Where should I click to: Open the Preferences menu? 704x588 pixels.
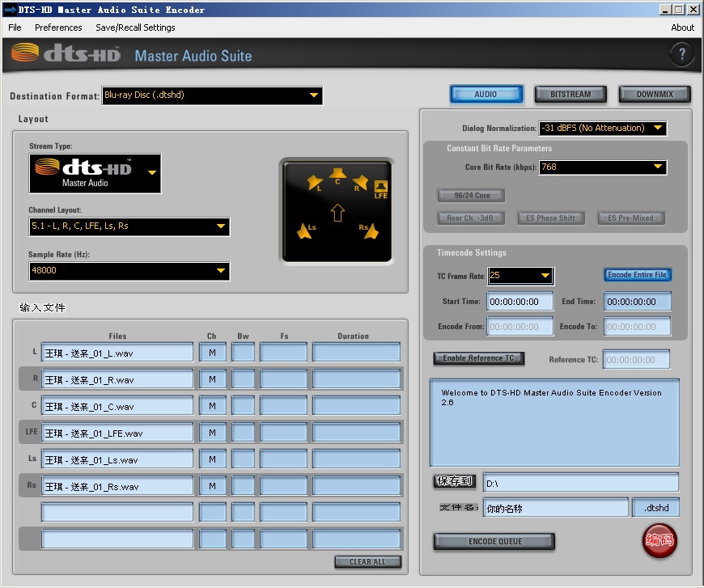coord(58,27)
